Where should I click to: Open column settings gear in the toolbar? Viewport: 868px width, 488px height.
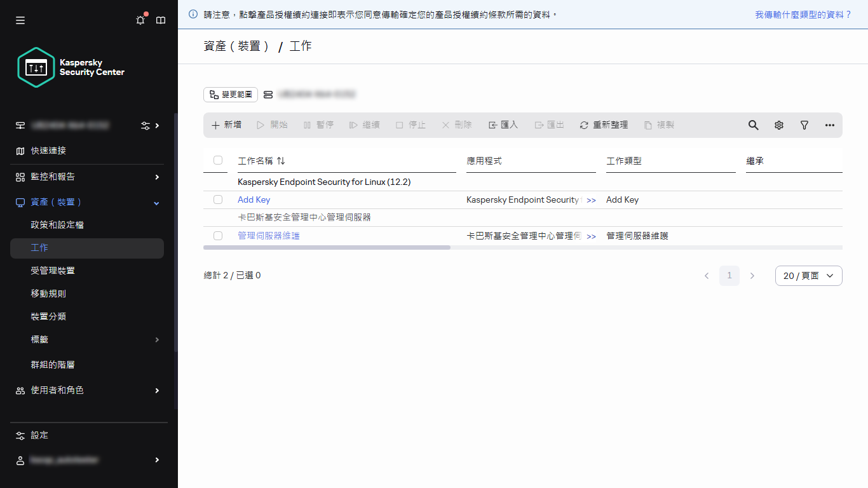click(778, 125)
